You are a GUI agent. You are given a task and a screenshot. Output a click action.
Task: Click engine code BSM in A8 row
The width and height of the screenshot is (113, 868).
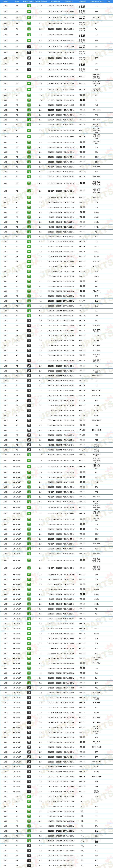coord(97,836)
